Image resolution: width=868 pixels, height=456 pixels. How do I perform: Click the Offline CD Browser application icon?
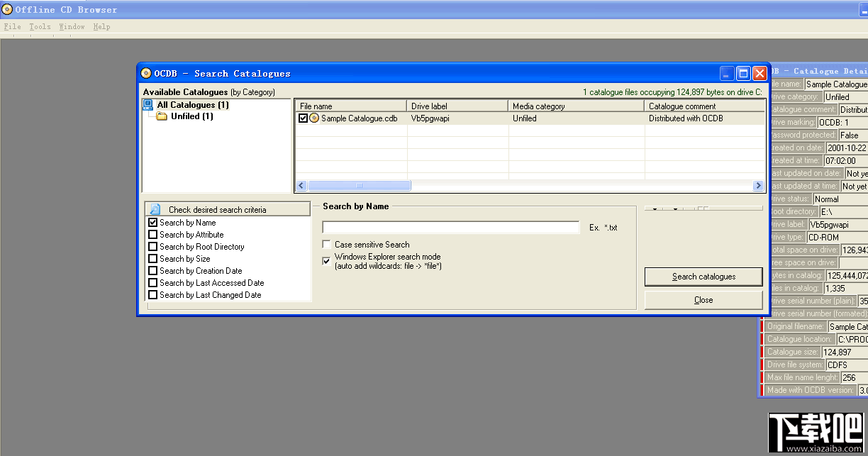(7, 9)
